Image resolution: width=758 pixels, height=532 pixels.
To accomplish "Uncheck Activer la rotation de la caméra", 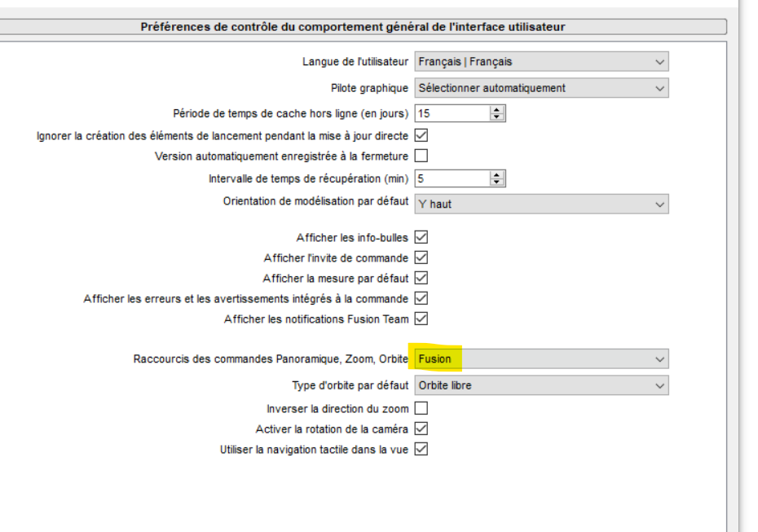I will (x=421, y=429).
